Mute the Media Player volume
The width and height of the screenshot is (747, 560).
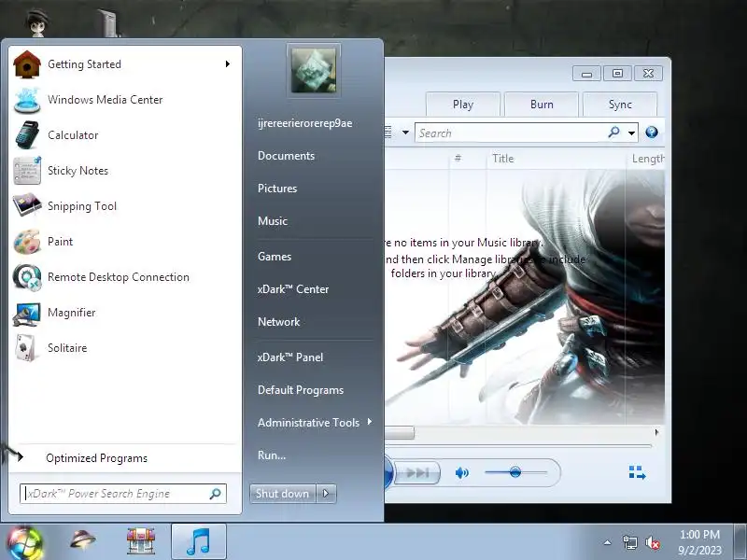(461, 472)
